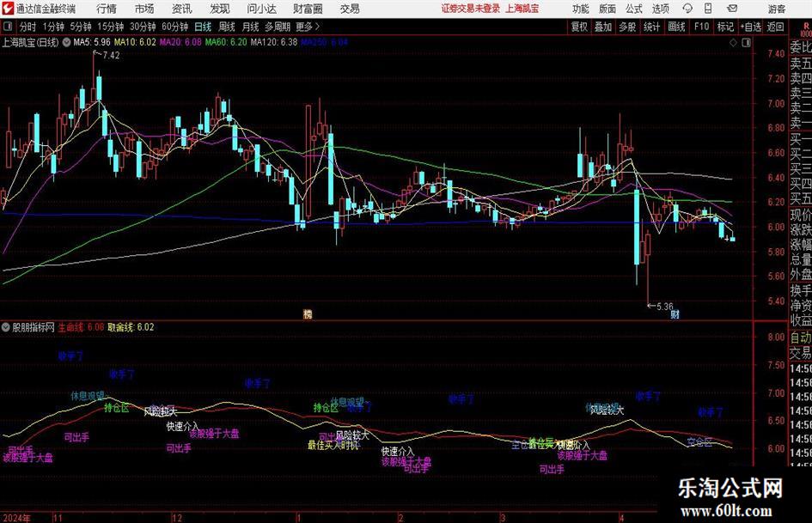Image resolution: width=812 pixels, height=523 pixels.
Task: Toggle the side panel icon near diamond
Action: (x=746, y=43)
